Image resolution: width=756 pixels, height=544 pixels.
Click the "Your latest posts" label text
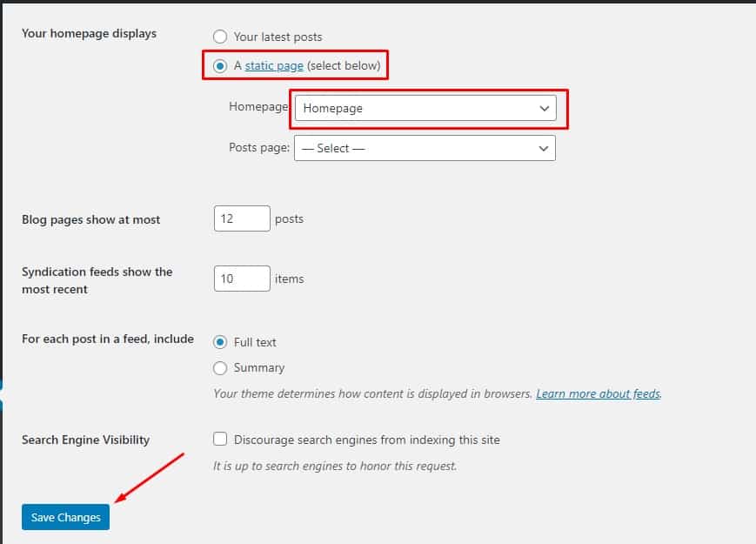click(x=278, y=37)
